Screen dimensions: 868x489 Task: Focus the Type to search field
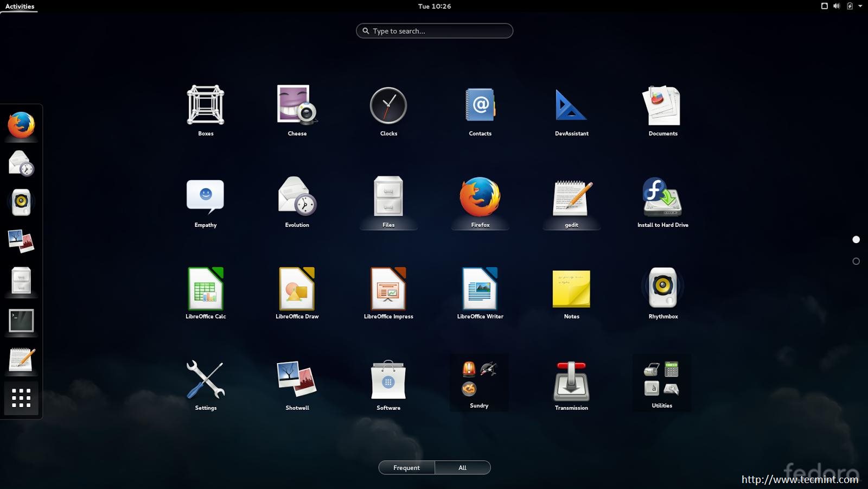435,31
